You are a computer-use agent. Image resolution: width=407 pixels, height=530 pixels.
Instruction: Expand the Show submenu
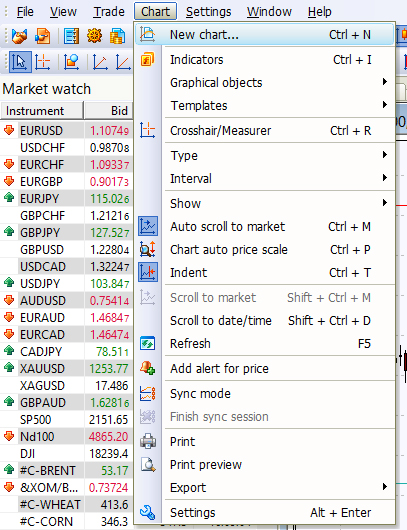coord(266,203)
